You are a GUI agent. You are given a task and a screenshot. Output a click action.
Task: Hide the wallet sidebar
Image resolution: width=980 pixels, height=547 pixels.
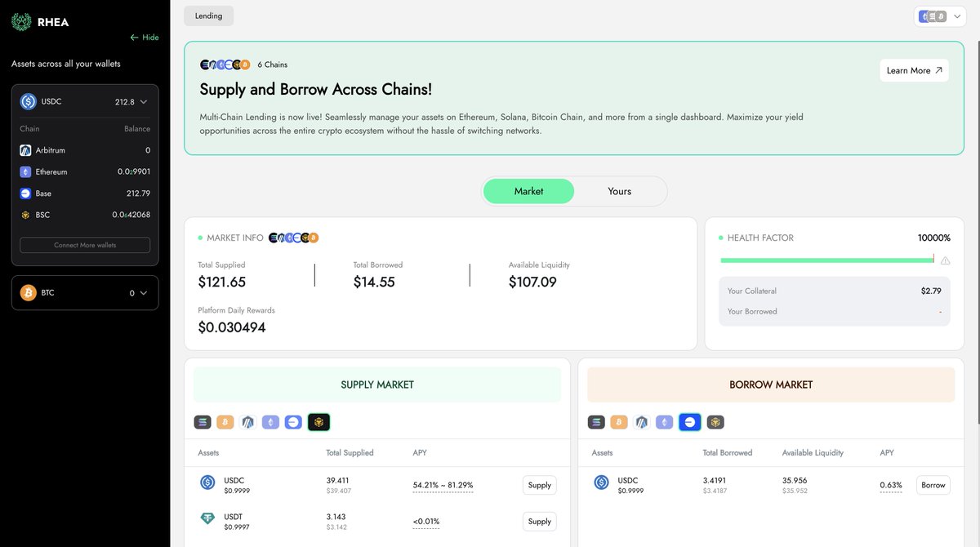pyautogui.click(x=145, y=38)
